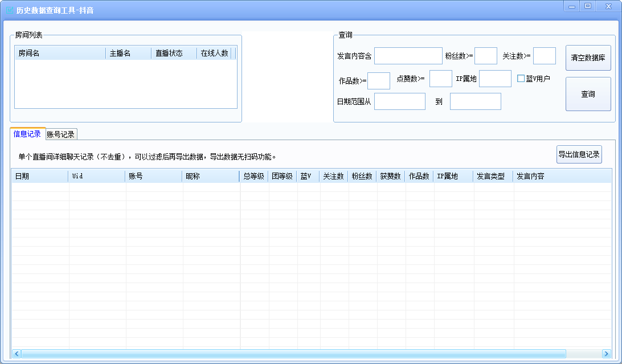Click the 总等级 column header

[x=254, y=176]
